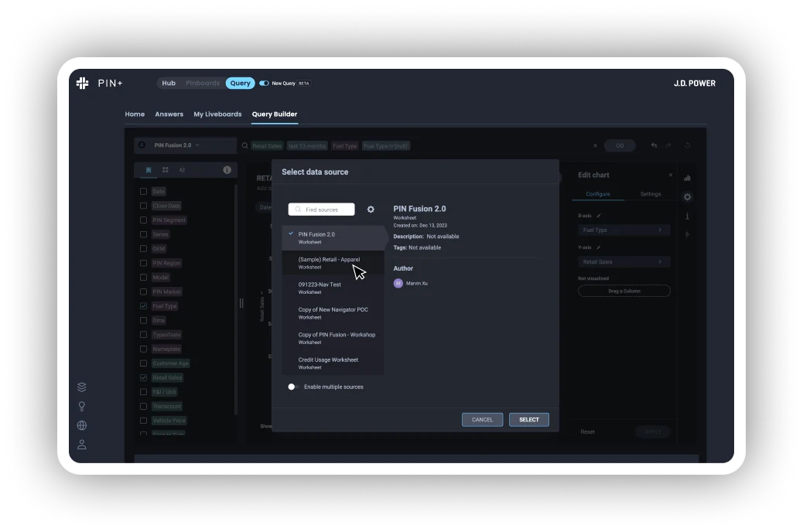Open the Answers tab
The width and height of the screenshot is (803, 532).
tap(169, 114)
